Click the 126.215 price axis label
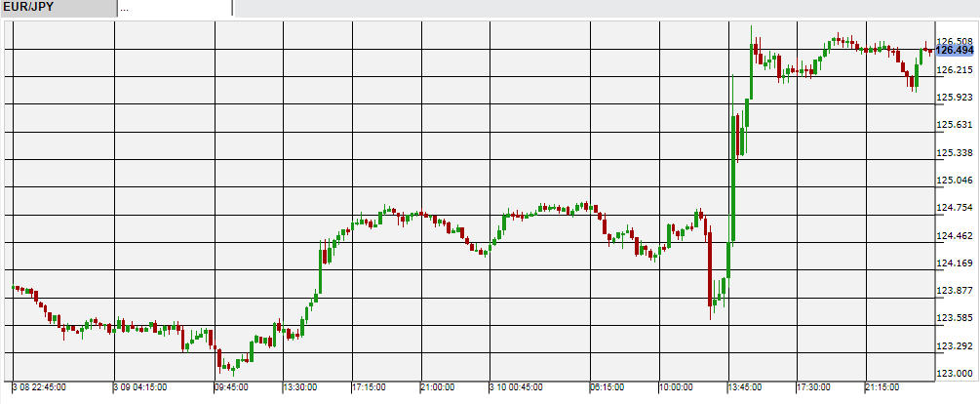Image resolution: width=980 pixels, height=404 pixels. 954,70
